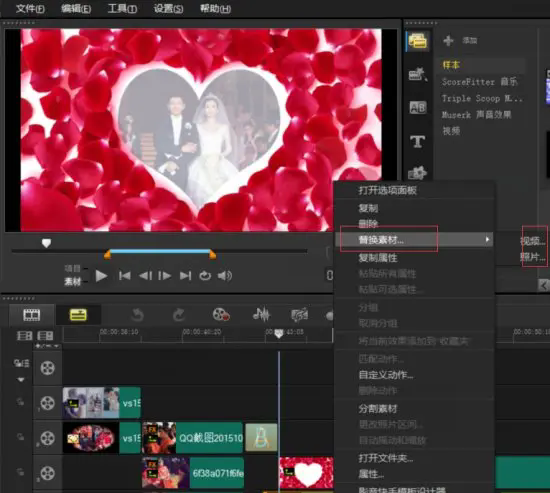Screen dimensions: 550x493
Task: Select Muserk 声音效果 in library list
Action: point(476,115)
